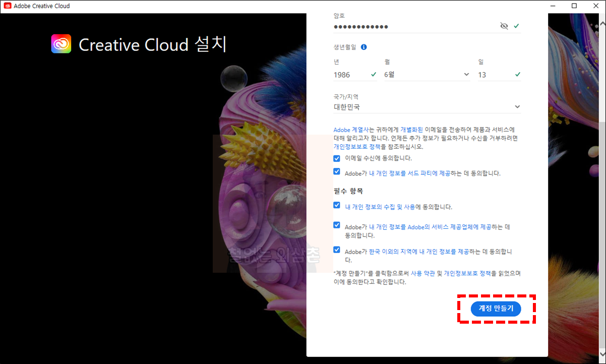The height and width of the screenshot is (364, 606).
Task: Open 내 개인 정보의 수집 및 사용 link
Action: click(x=380, y=207)
